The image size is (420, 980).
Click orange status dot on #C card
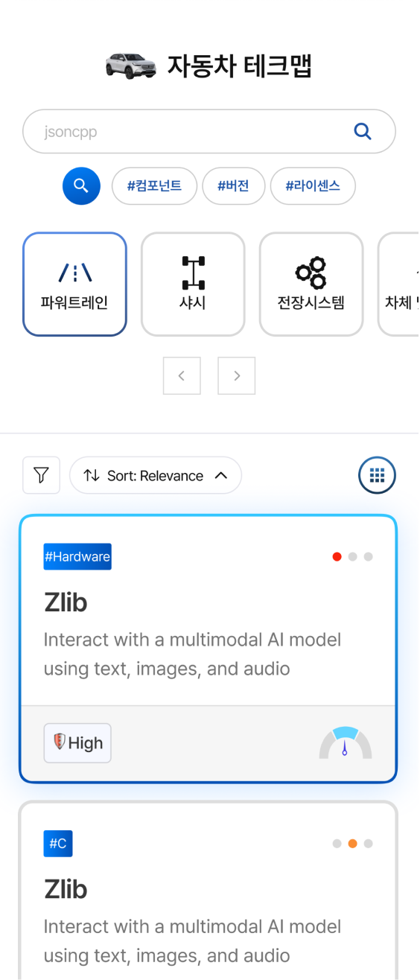353,844
